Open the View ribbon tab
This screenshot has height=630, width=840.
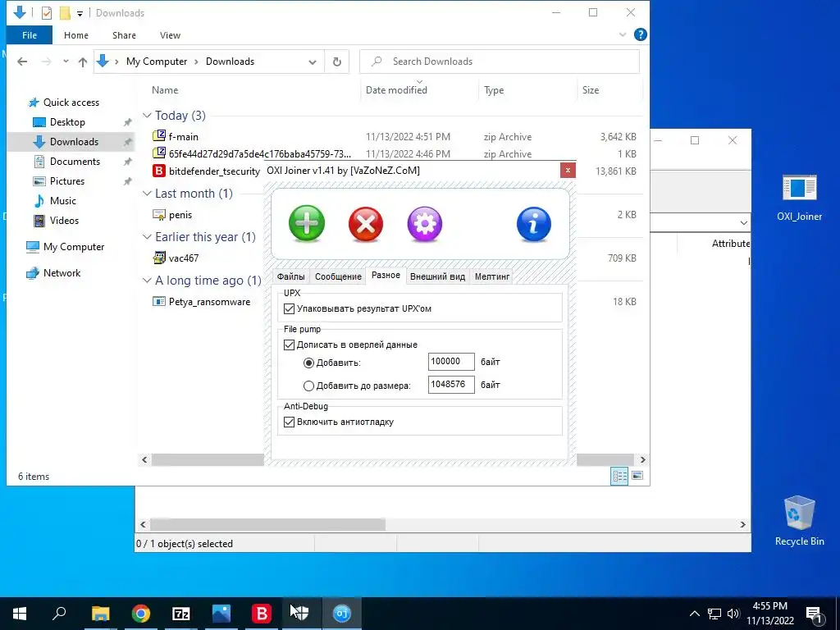(x=170, y=35)
